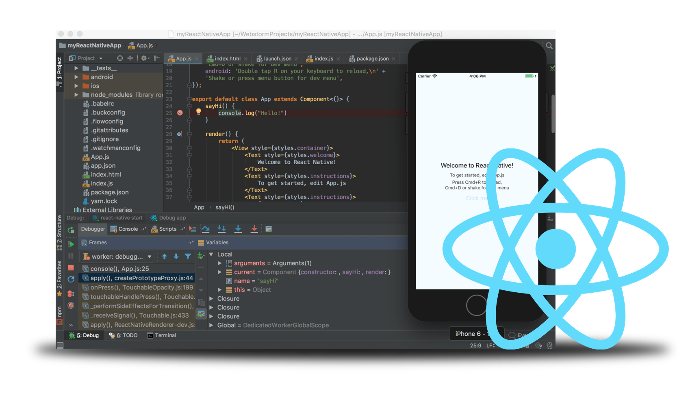Image resolution: width=690 pixels, height=416 pixels.
Task: Open Evaluate Expression calculator icon
Action: click(x=268, y=229)
